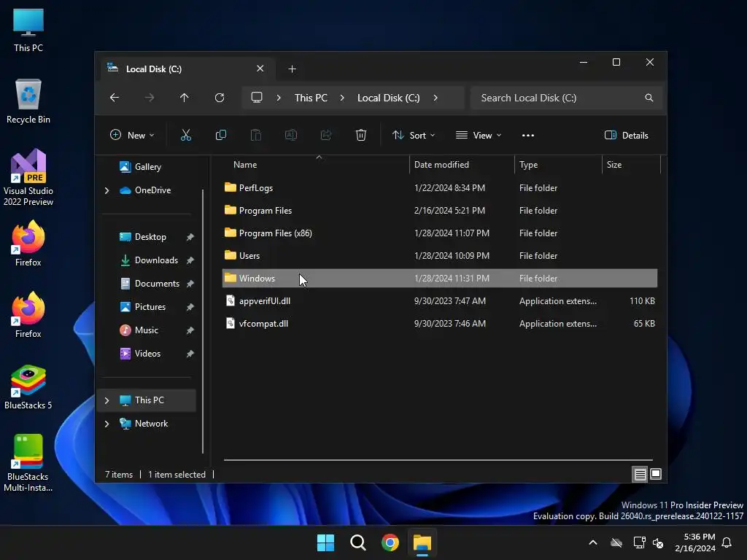This screenshot has height=560, width=747.
Task: Select the BlueStacks 5 desktop icon
Action: click(28, 387)
